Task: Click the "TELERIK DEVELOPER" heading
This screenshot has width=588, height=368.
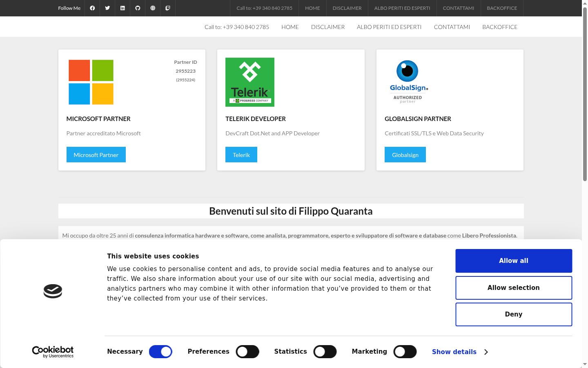Action: tap(256, 119)
